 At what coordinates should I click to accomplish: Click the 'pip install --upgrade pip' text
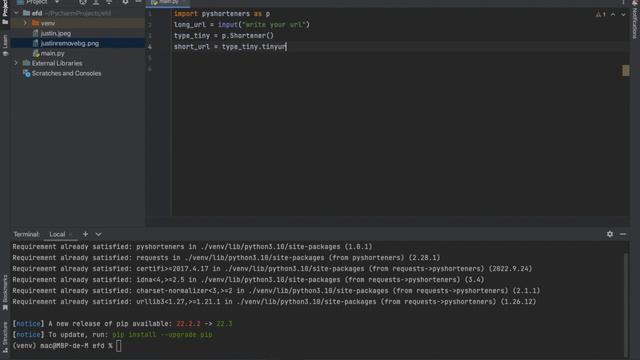162,335
